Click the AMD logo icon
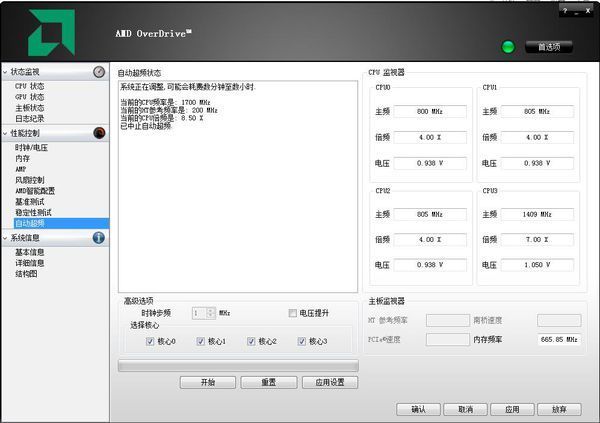This screenshot has width=600, height=423. coord(51,33)
